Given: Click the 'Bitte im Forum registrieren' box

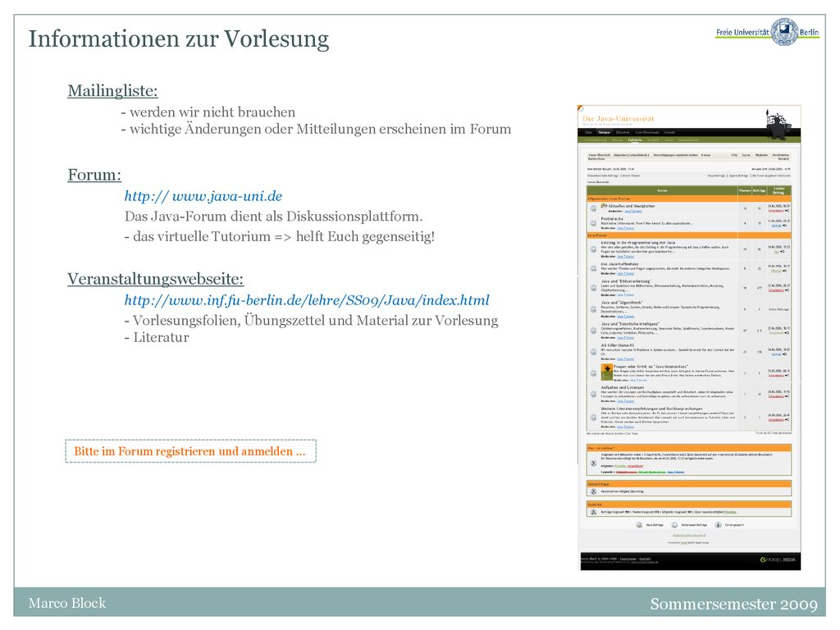Looking at the screenshot, I should pyautogui.click(x=190, y=451).
